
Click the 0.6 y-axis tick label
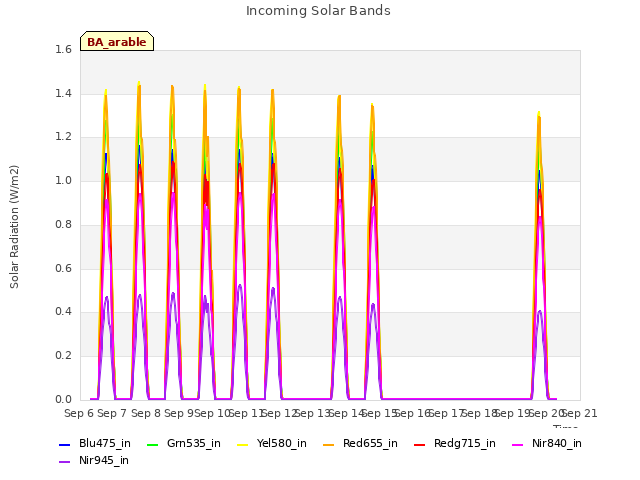[x=63, y=269]
